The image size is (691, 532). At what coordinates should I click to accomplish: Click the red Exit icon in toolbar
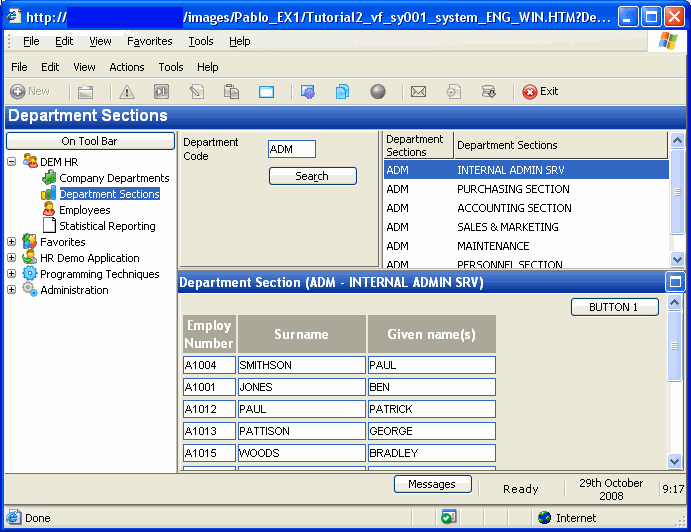(530, 92)
